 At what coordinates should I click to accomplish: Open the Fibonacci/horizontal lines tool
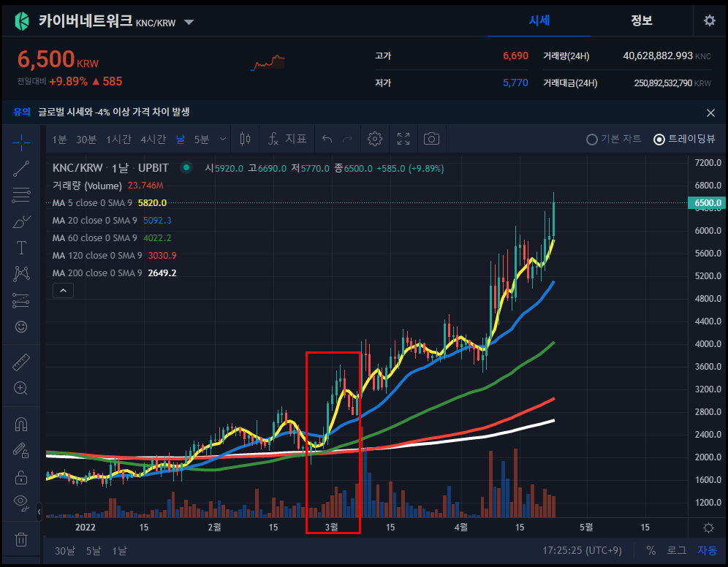click(21, 195)
